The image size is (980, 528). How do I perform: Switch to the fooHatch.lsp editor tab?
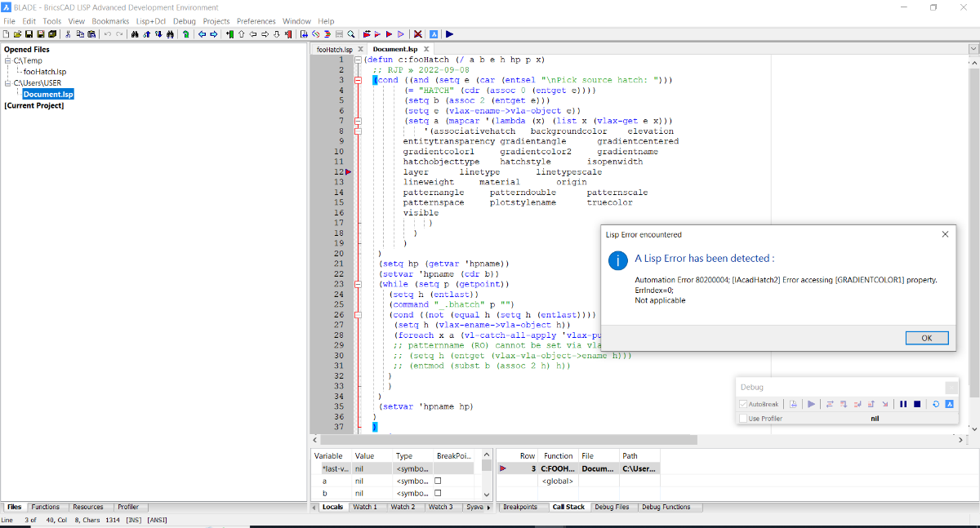pos(335,50)
